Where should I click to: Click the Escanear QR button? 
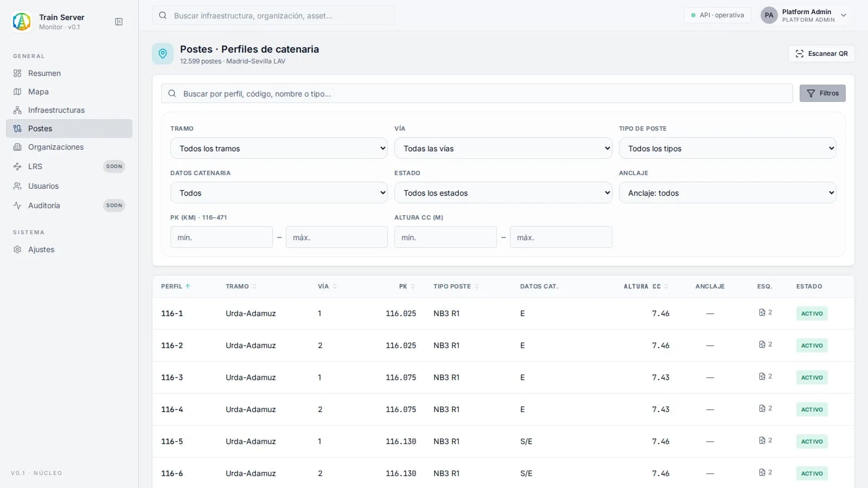tap(821, 54)
